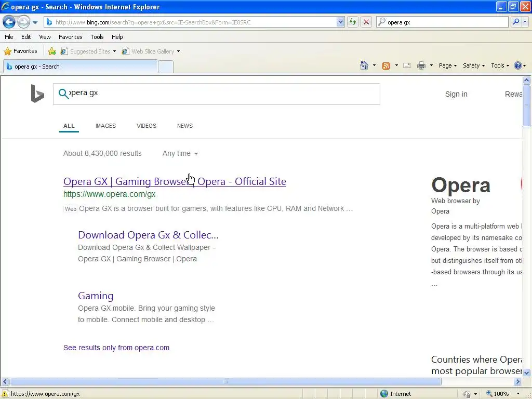The height and width of the screenshot is (399, 532).
Task: Click the horizontal scrollbar left arrow
Action: (x=5, y=382)
